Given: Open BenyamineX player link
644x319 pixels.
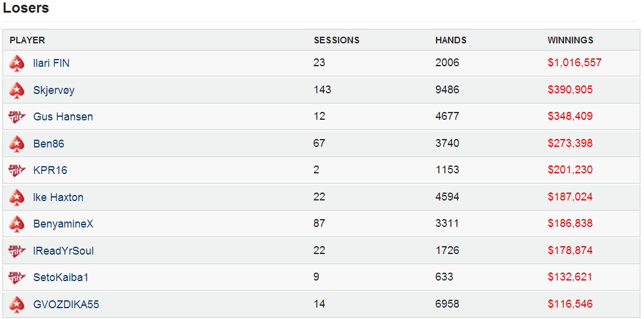Looking at the screenshot, I should click(x=63, y=225).
